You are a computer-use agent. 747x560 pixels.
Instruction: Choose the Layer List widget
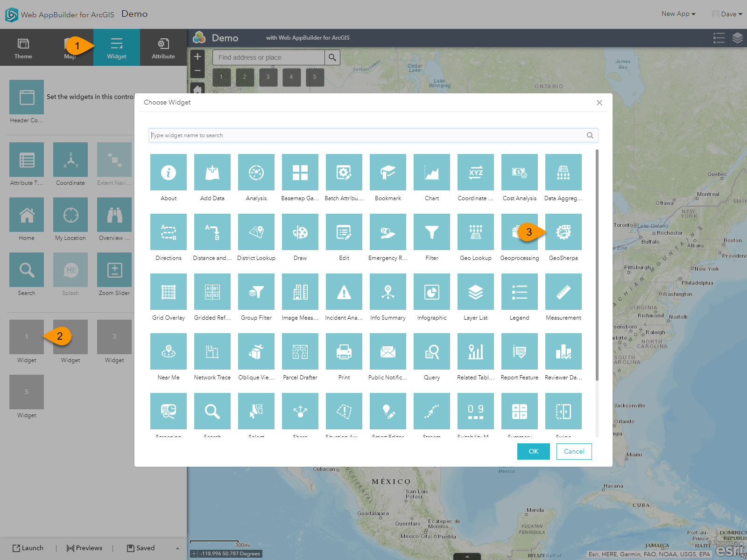(476, 292)
